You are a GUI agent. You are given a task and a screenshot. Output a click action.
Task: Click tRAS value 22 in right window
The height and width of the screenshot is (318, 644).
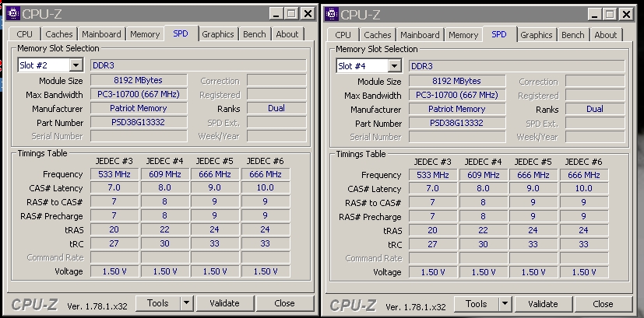point(483,231)
